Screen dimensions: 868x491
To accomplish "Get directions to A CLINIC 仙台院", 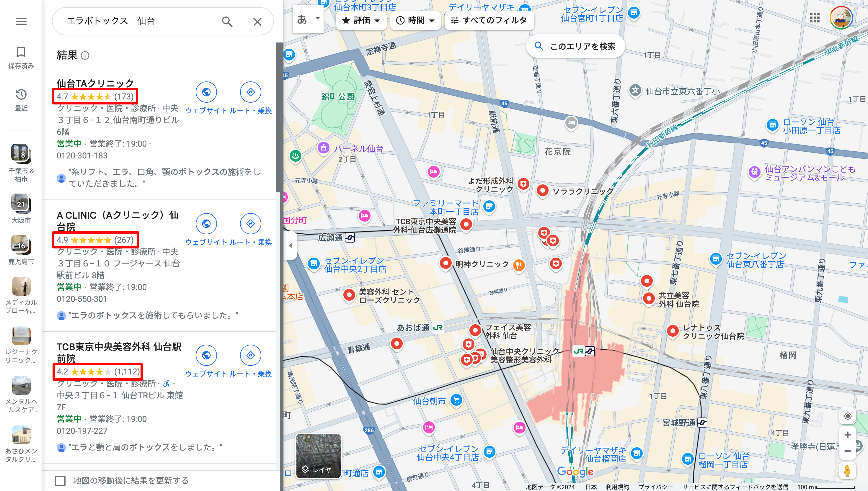I will click(x=250, y=224).
